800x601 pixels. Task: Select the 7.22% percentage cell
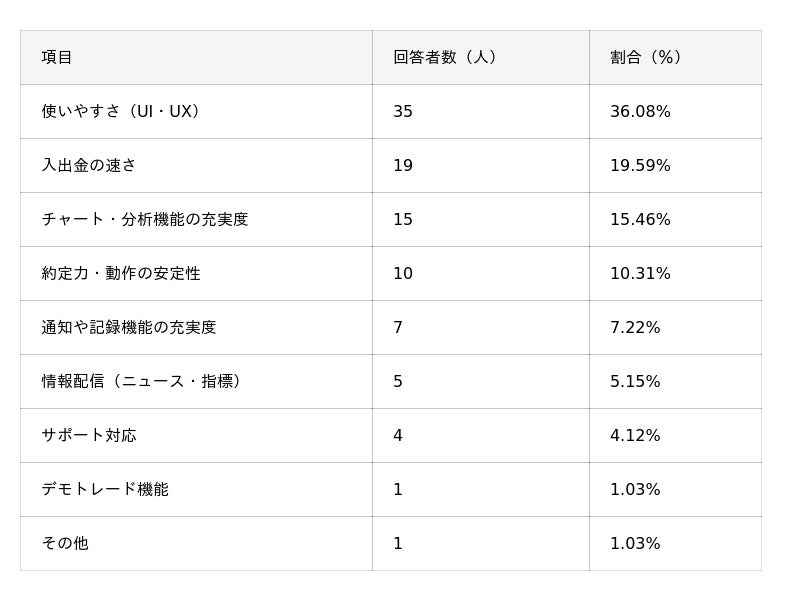click(x=635, y=327)
